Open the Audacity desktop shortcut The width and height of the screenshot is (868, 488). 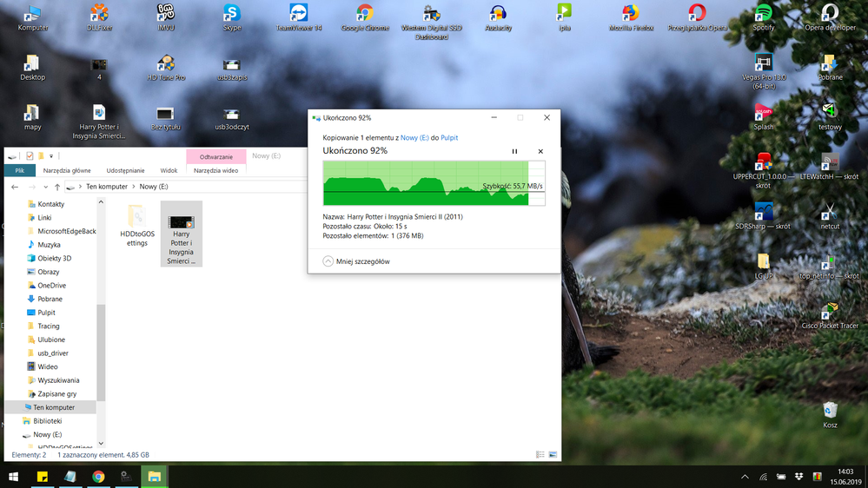pyautogui.click(x=498, y=16)
